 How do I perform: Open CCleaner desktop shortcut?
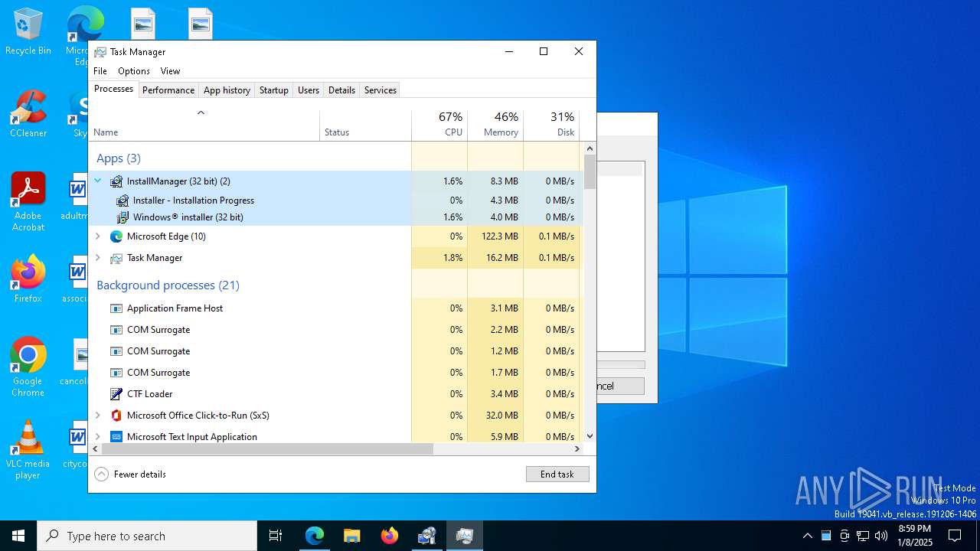tap(28, 114)
